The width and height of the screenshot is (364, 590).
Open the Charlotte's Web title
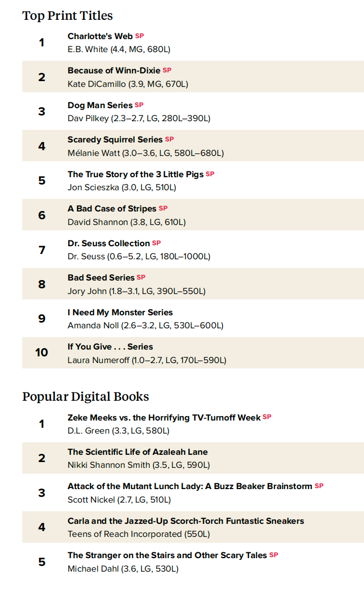point(100,36)
